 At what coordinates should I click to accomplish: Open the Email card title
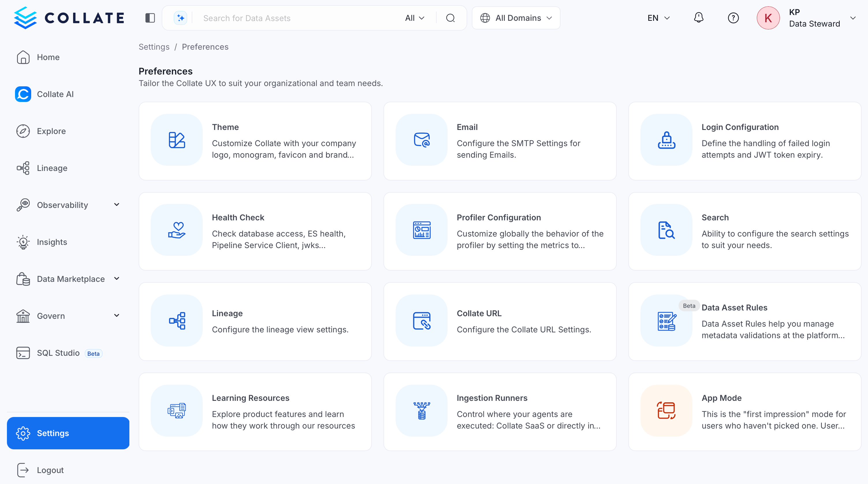(467, 127)
